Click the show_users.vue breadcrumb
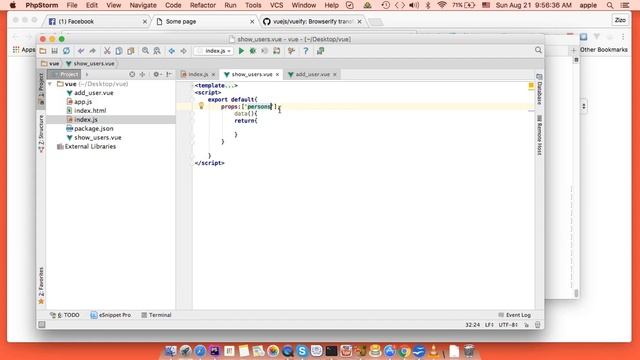Viewport: 640px width, 360px height. 90,64
